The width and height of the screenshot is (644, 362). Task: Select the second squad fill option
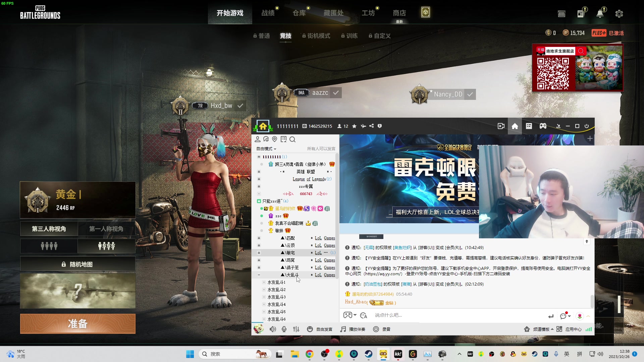click(x=106, y=246)
